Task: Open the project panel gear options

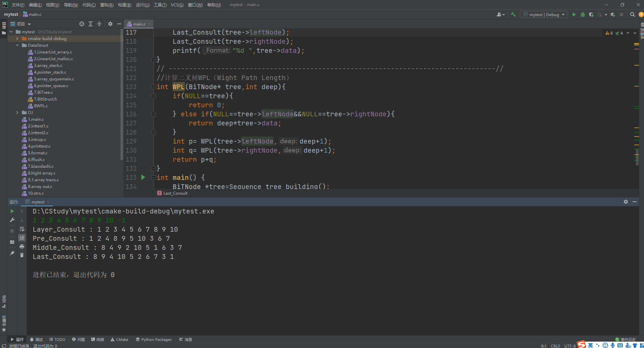Action: pos(110,24)
